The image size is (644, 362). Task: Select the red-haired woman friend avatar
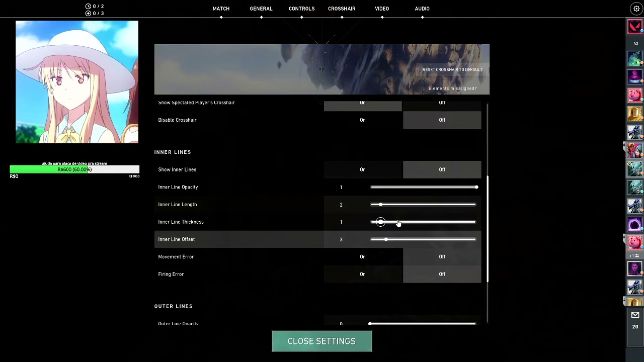click(x=635, y=150)
